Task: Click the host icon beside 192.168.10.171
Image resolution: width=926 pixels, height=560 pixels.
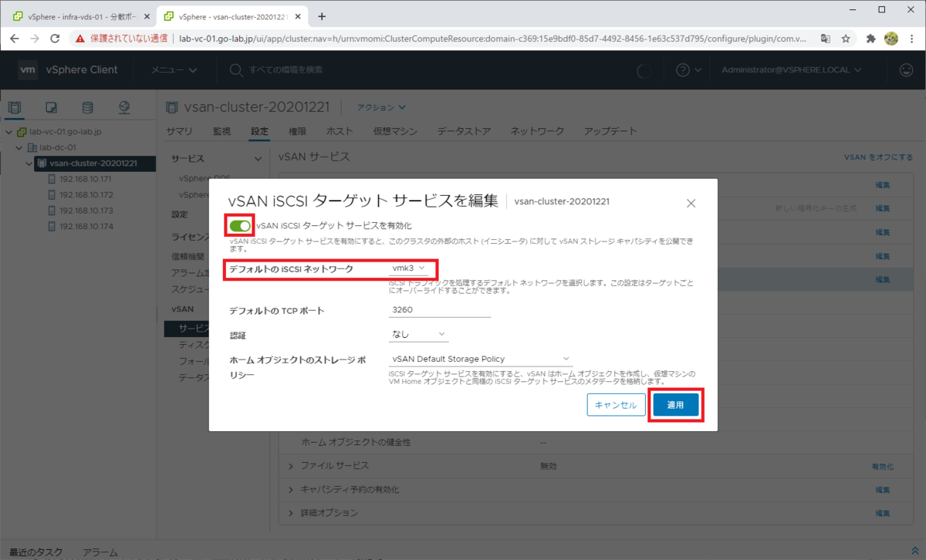Action: tap(52, 179)
